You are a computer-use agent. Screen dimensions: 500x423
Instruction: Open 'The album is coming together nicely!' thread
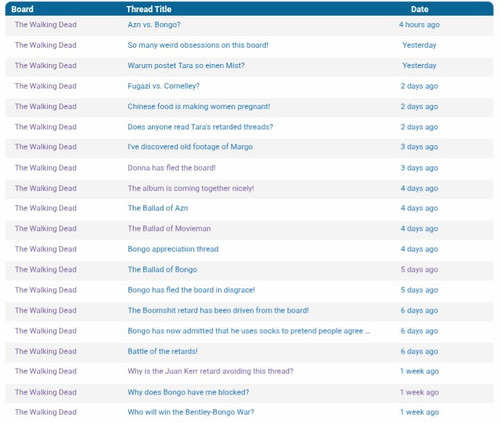pos(191,188)
